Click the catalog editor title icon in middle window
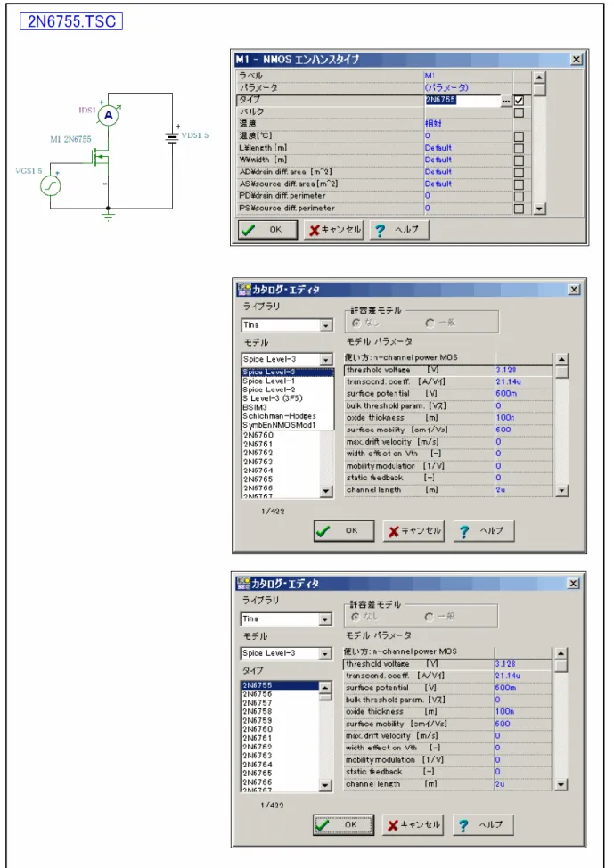The image size is (614, 868). (243, 290)
